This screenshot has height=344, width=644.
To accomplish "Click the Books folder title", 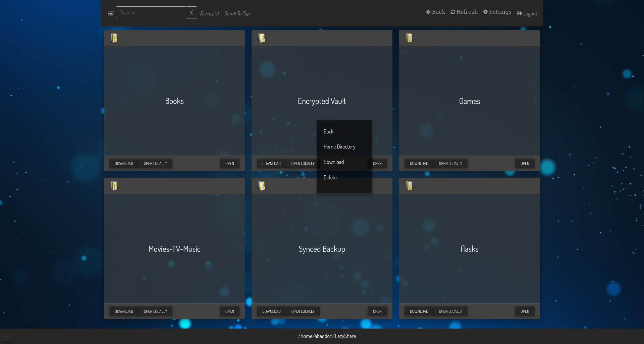I will click(x=174, y=101).
